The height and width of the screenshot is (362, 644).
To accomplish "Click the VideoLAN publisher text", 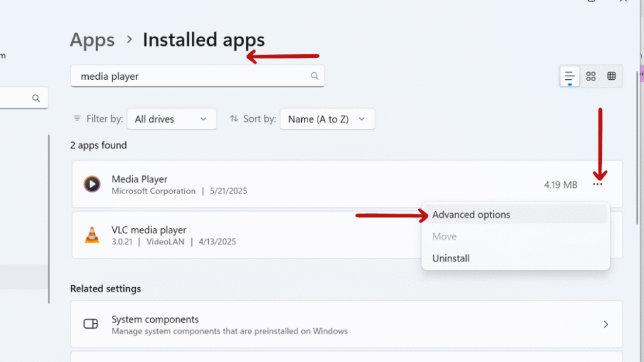I will 165,242.
